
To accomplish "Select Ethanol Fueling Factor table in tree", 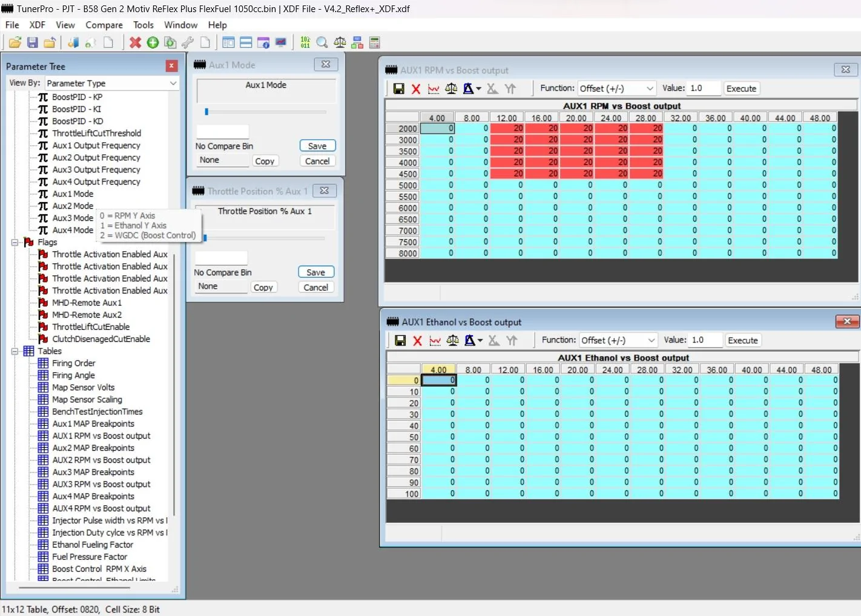I will point(93,545).
